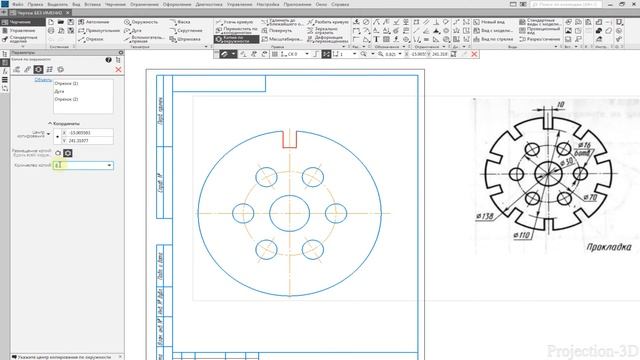The image size is (640, 360).
Task: Open zoom scale dropdown on quick toolbar
Action: coord(400,54)
